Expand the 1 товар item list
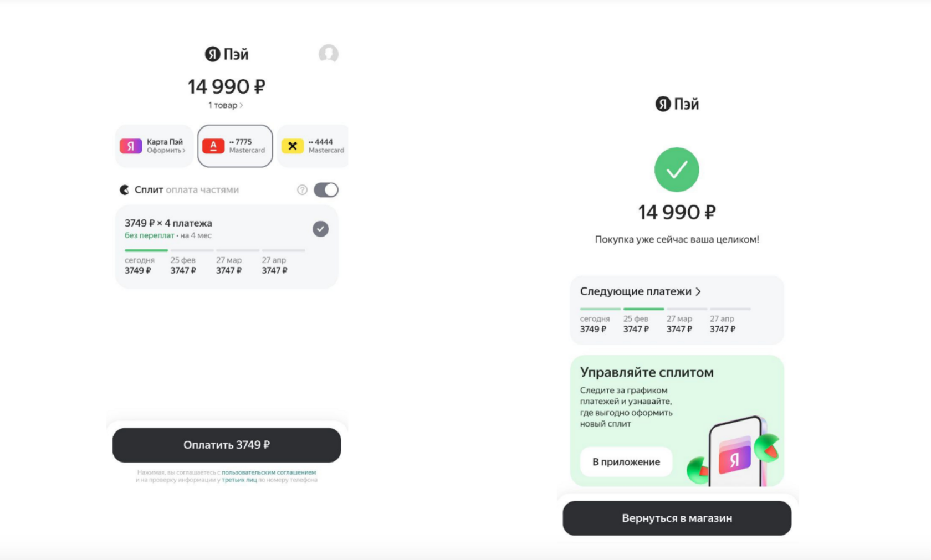 pyautogui.click(x=226, y=105)
